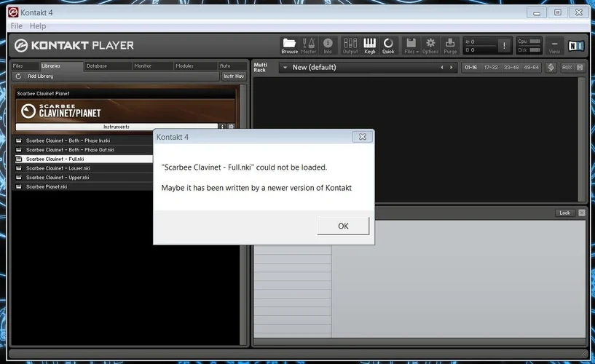
Task: Open the Browse panel folder icon
Action: 290,45
